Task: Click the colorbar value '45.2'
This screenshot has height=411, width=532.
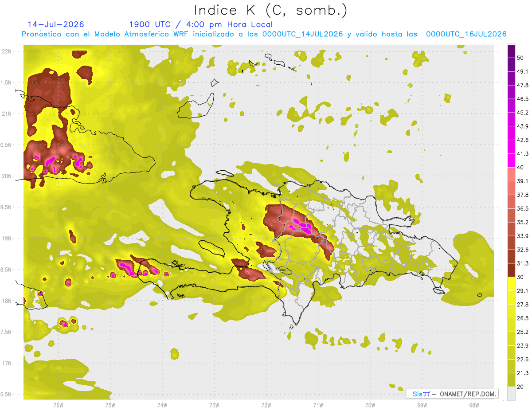Action: coord(523,113)
